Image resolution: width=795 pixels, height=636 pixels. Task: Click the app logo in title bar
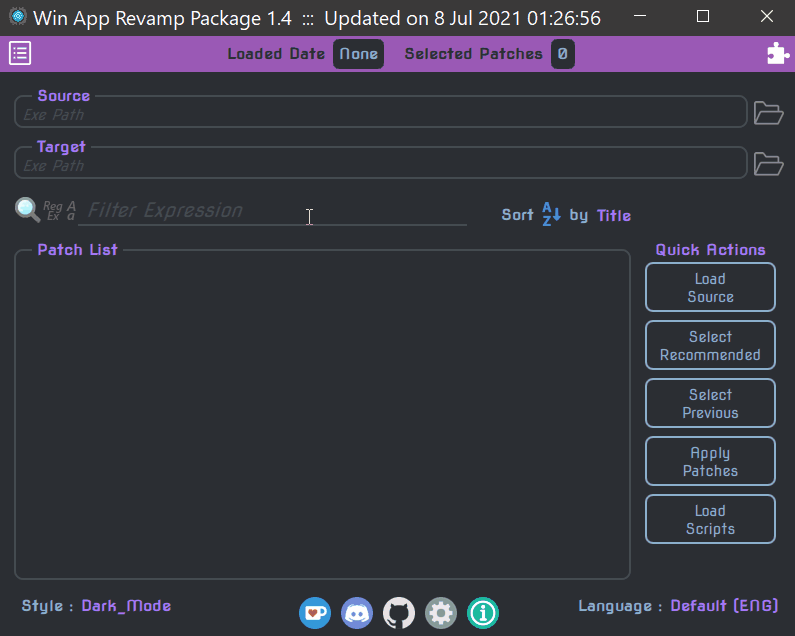click(18, 17)
